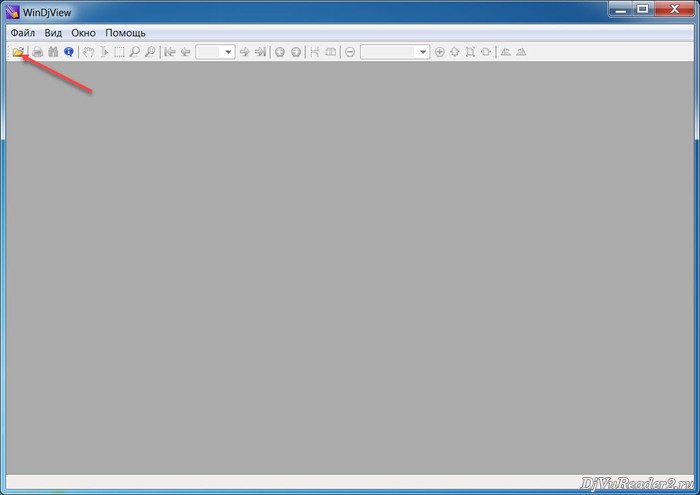Click the Open file folder icon
This screenshot has height=495, width=700.
18,52
